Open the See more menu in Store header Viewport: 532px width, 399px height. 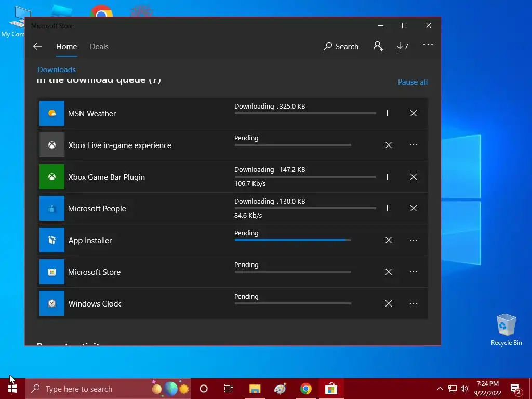(x=428, y=45)
